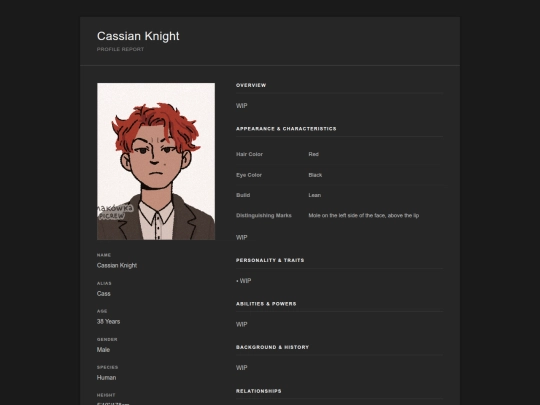Click the 'Male' gender value
Image resolution: width=540 pixels, height=405 pixels.
tap(103, 350)
